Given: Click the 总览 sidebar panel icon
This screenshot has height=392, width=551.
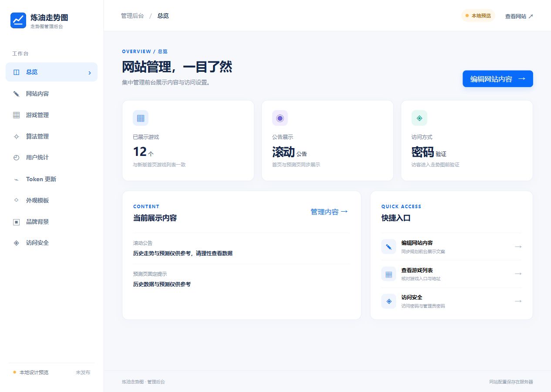Looking at the screenshot, I should point(17,72).
